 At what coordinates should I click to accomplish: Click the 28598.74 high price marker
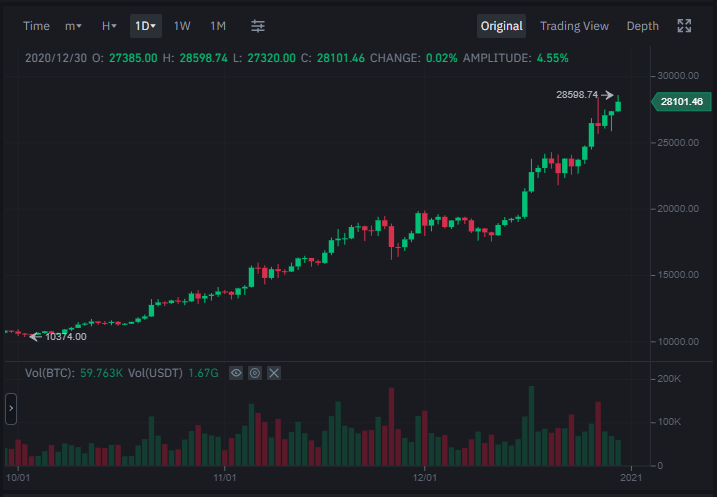(577, 95)
